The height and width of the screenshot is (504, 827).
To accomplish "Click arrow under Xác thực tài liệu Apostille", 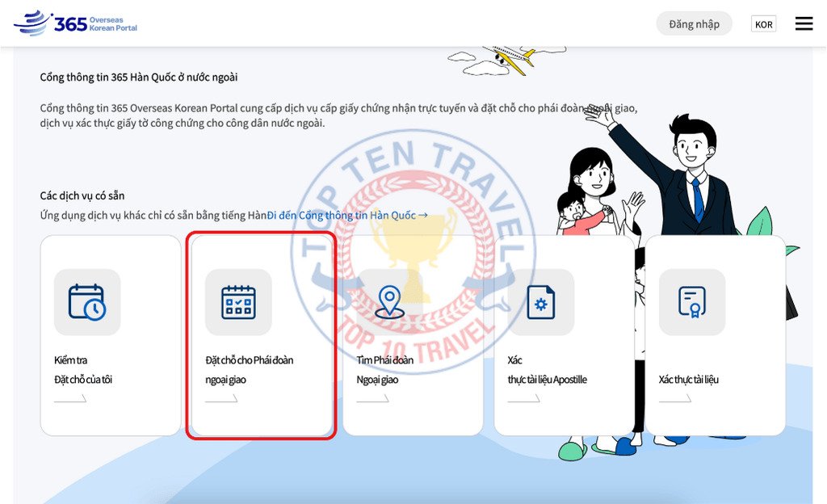I will [523, 398].
